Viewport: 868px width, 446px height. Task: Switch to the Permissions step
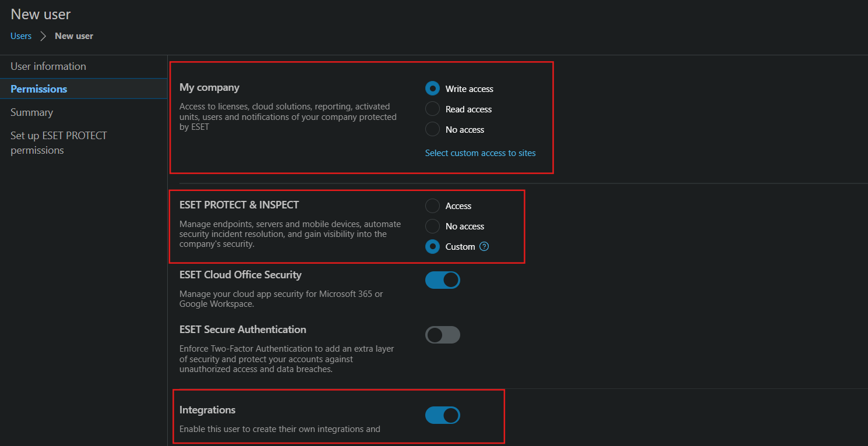click(x=39, y=89)
